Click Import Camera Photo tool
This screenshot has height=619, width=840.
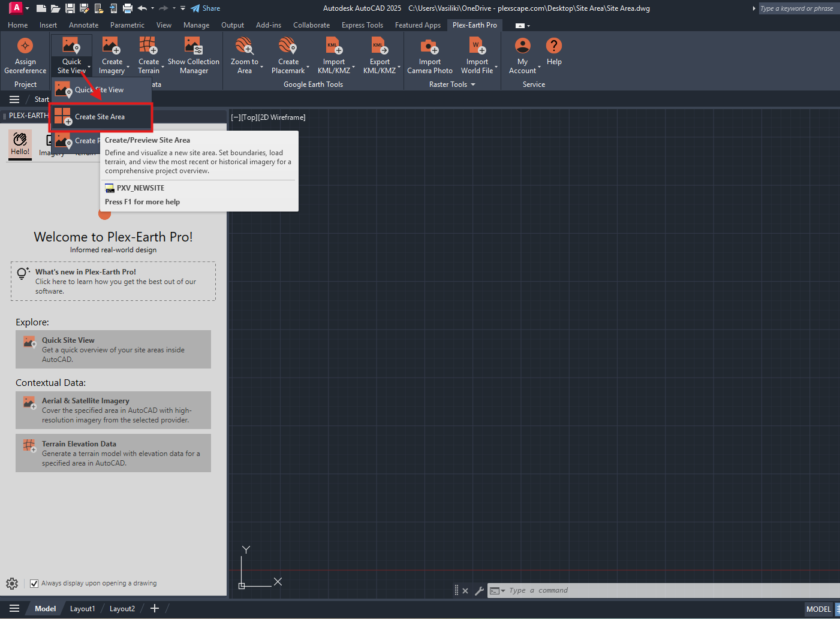(430, 56)
